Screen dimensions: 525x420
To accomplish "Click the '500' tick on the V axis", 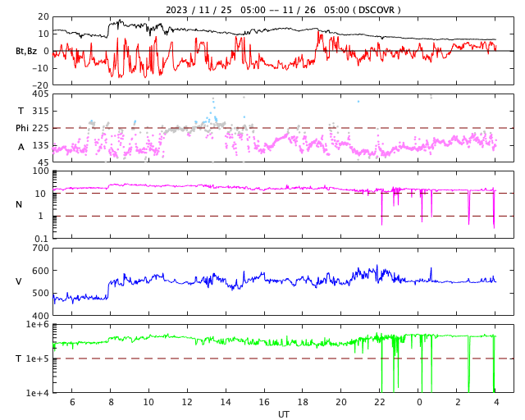I will coord(40,293).
